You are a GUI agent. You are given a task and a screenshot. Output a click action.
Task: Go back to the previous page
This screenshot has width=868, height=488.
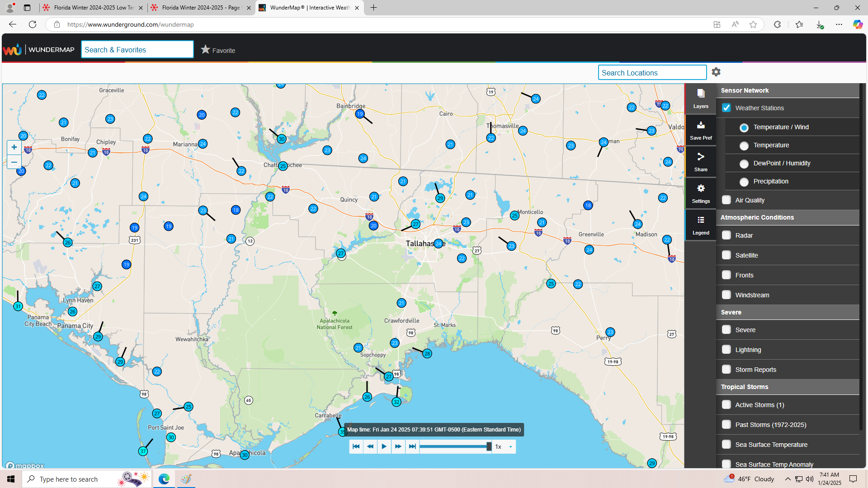[x=13, y=24]
